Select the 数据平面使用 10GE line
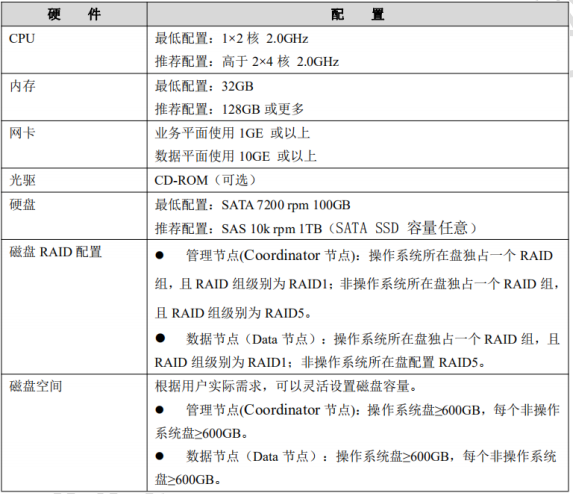The height and width of the screenshot is (494, 573). [x=235, y=156]
